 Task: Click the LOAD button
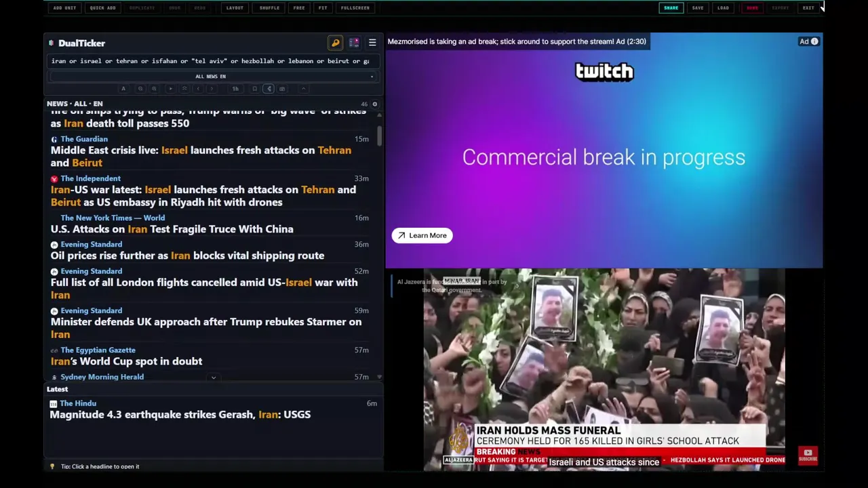pos(723,8)
